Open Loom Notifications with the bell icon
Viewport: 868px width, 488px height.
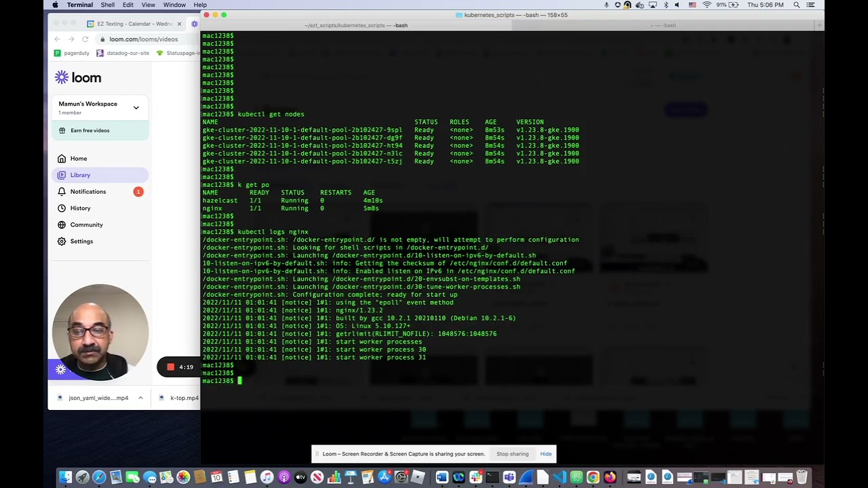coord(100,192)
